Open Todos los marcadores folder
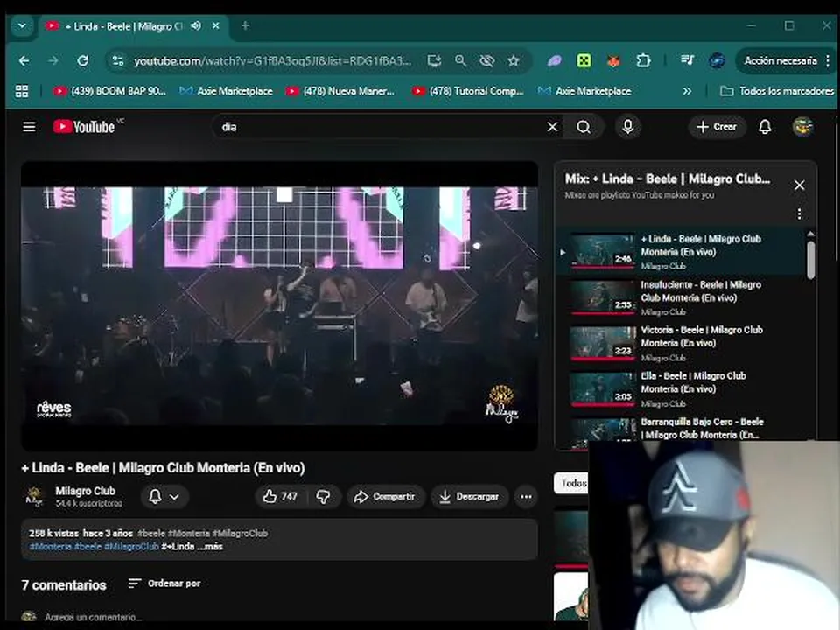 coord(777,91)
